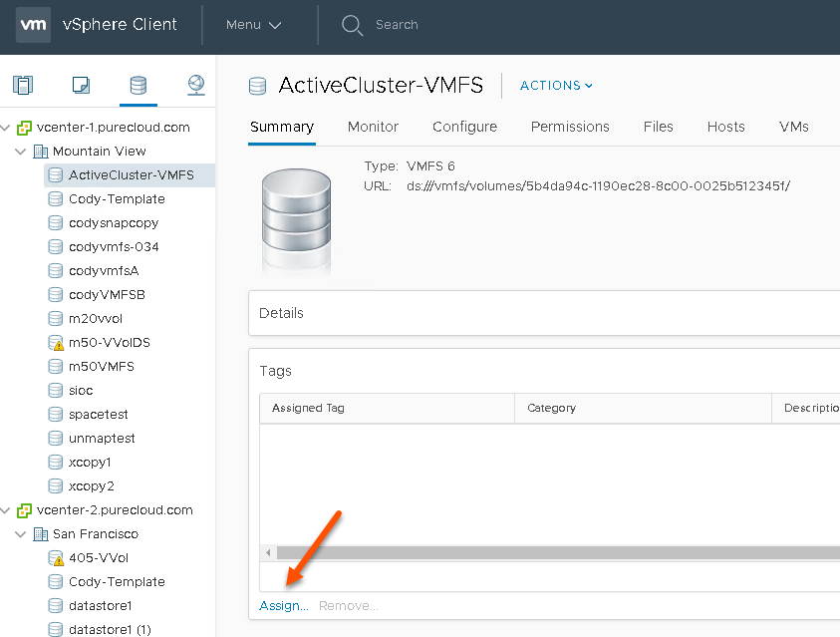Click the xcopy2 datastore icon
The image size is (840, 637).
click(56, 486)
